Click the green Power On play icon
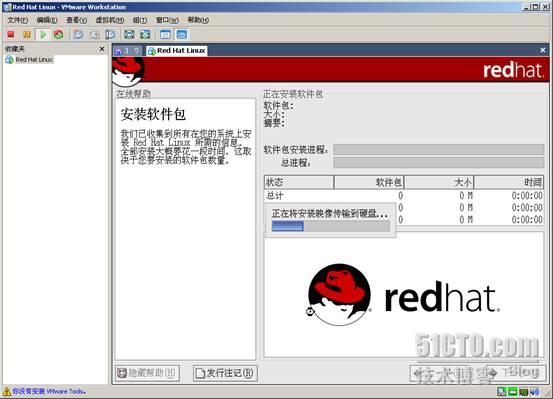 [43, 34]
